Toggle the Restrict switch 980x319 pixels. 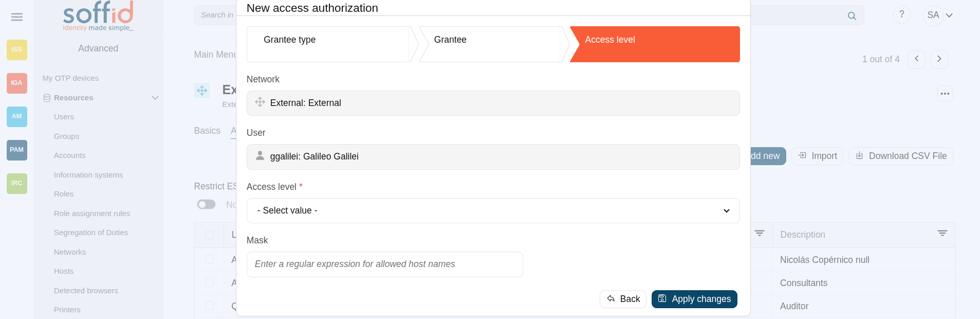[206, 204]
